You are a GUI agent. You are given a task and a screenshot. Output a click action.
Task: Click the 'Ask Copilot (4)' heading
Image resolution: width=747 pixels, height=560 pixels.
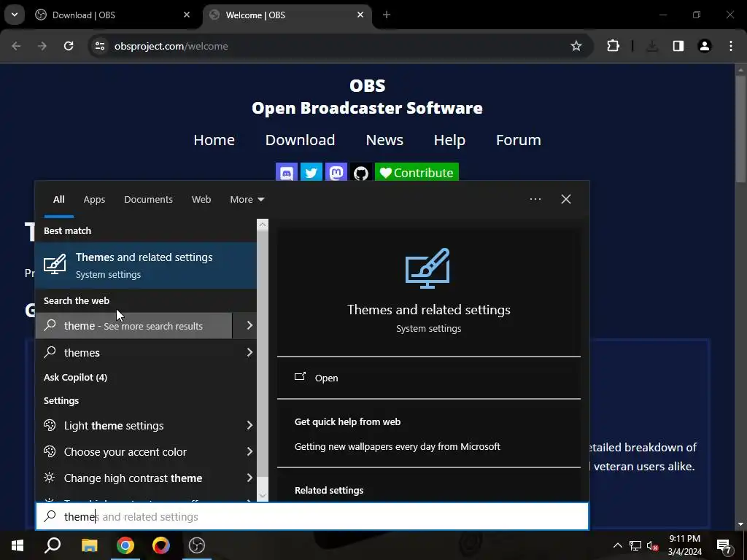[75, 377]
